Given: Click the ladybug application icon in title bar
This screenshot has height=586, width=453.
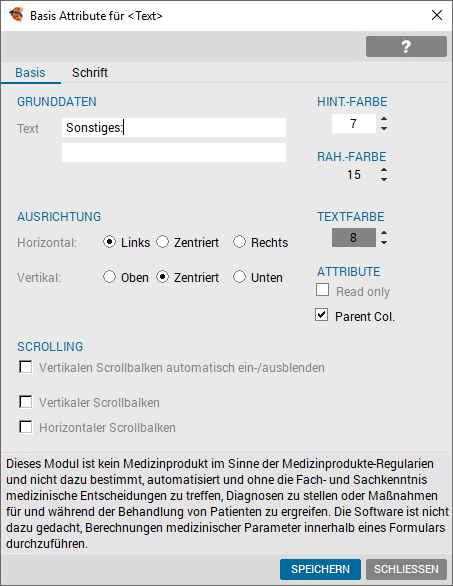Looking at the screenshot, I should pyautogui.click(x=16, y=15).
